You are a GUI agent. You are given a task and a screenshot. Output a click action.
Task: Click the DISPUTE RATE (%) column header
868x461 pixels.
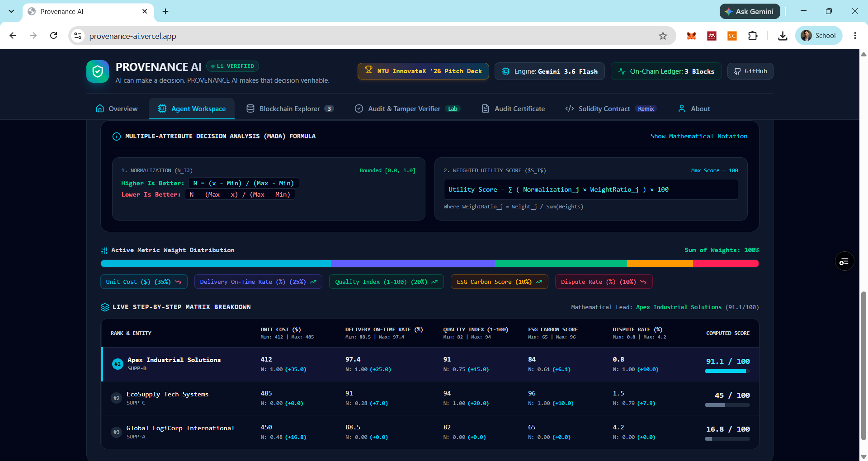coord(637,329)
